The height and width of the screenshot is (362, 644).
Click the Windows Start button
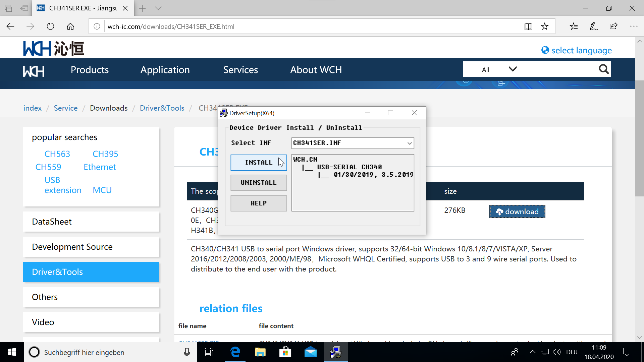tap(12, 352)
